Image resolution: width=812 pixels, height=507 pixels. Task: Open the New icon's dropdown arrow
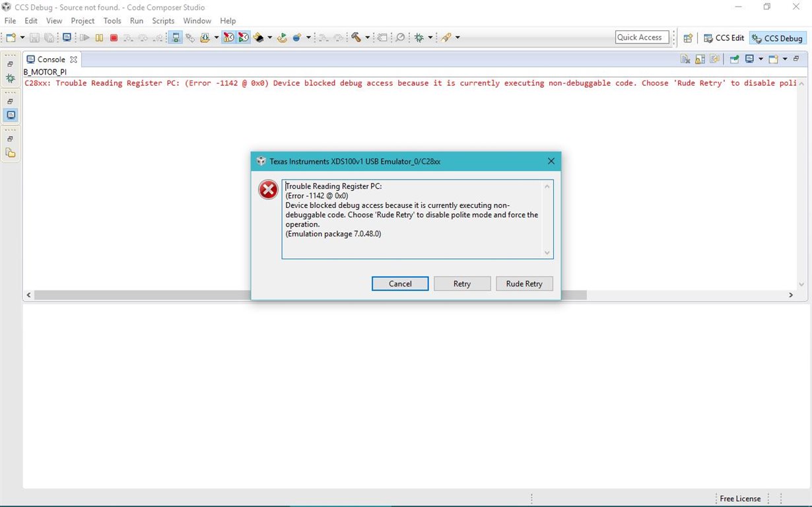[x=22, y=38]
